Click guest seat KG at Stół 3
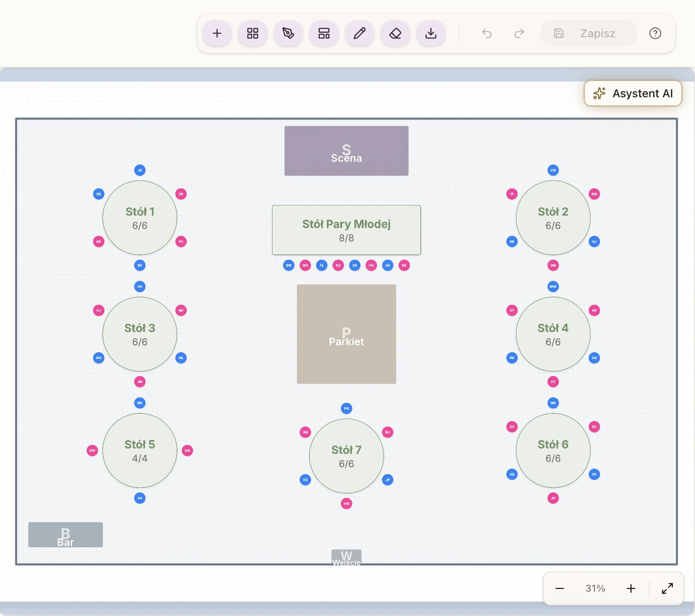This screenshot has width=695, height=616. (x=140, y=287)
